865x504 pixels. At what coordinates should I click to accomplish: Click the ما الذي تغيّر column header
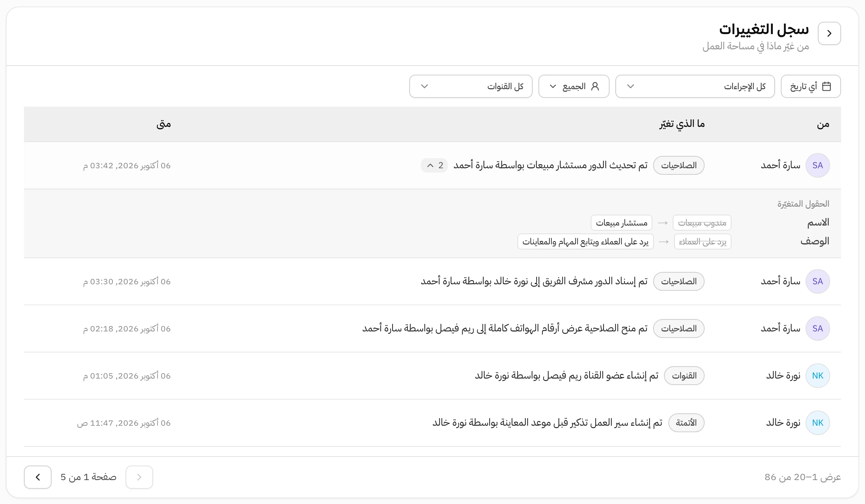coord(682,124)
